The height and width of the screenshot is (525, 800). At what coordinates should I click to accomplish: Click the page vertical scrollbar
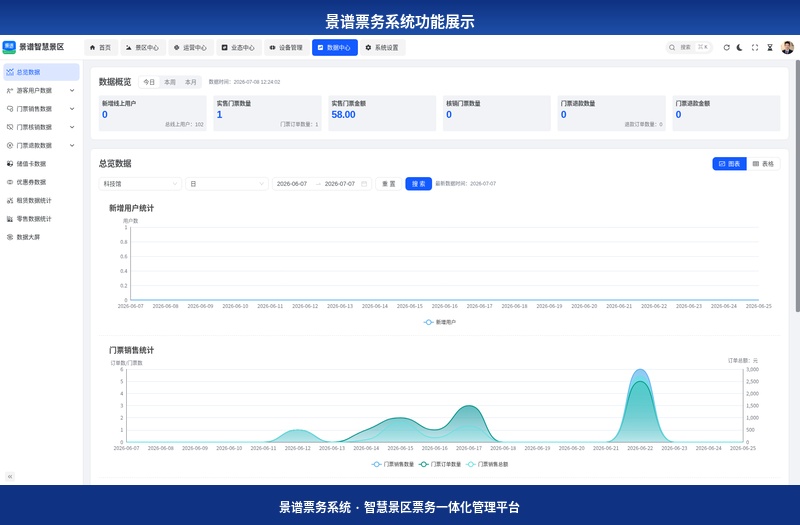pyautogui.click(x=797, y=186)
